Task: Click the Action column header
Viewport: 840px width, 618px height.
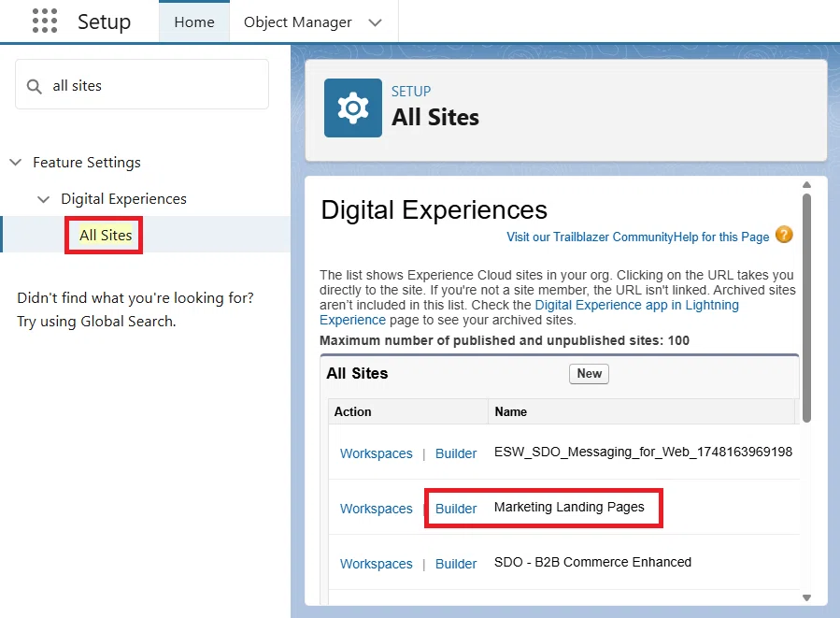Action: 408,411
